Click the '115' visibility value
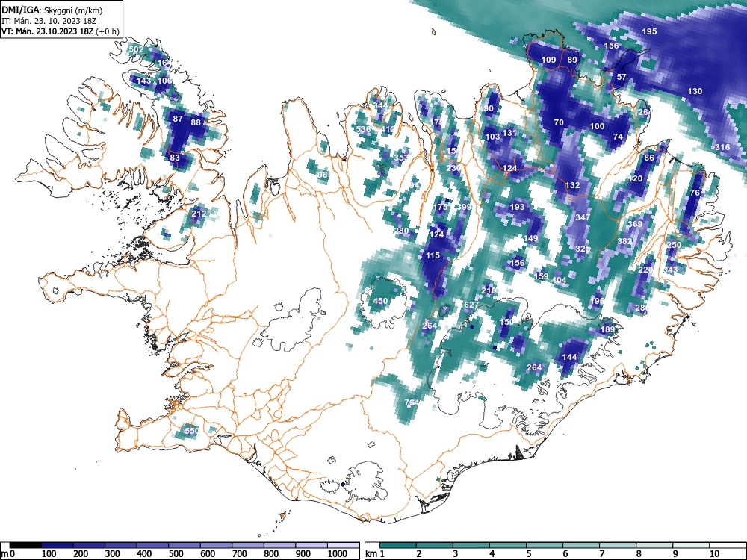Viewport: 747px width, 560px height. (433, 255)
